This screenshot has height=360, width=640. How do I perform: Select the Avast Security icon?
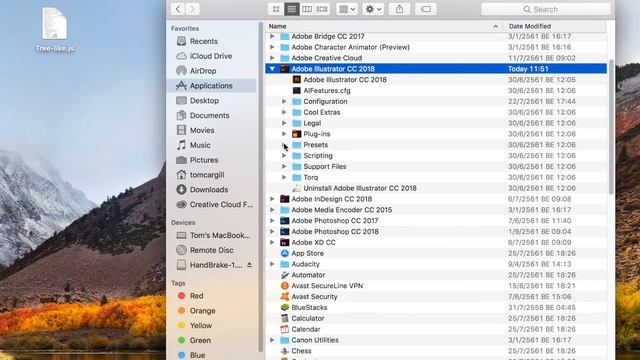pos(285,297)
